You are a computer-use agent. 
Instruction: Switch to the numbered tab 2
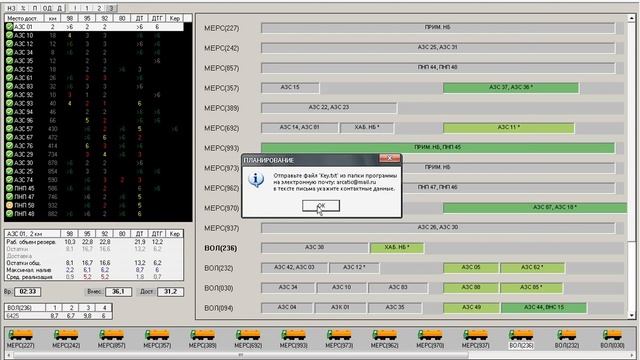pyautogui.click(x=99, y=8)
